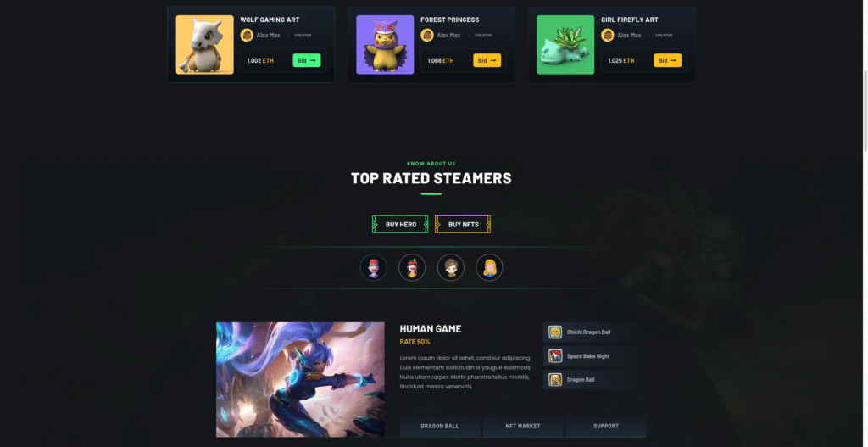Switch to the BUY HERO tab
This screenshot has height=447, width=868.
400,224
